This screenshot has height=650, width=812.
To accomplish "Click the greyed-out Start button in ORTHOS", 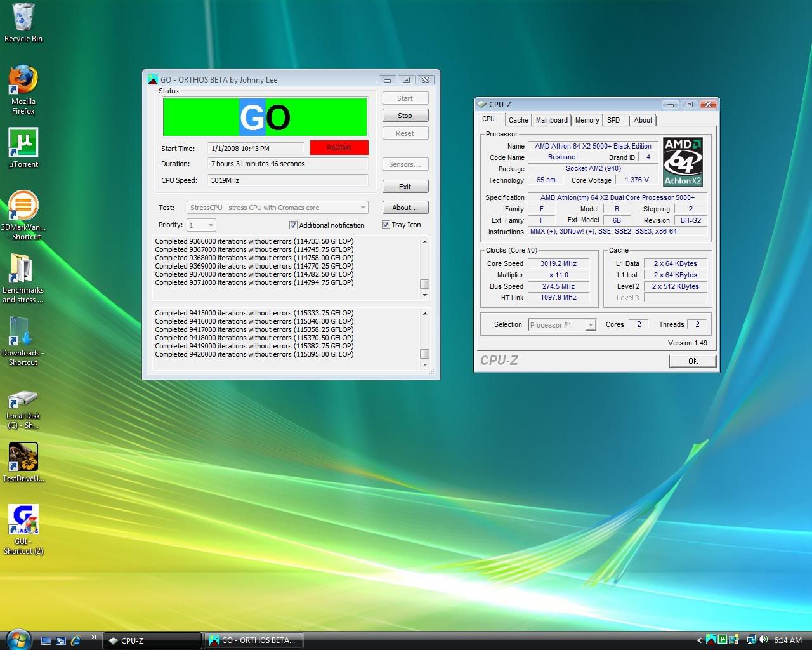I will point(405,98).
